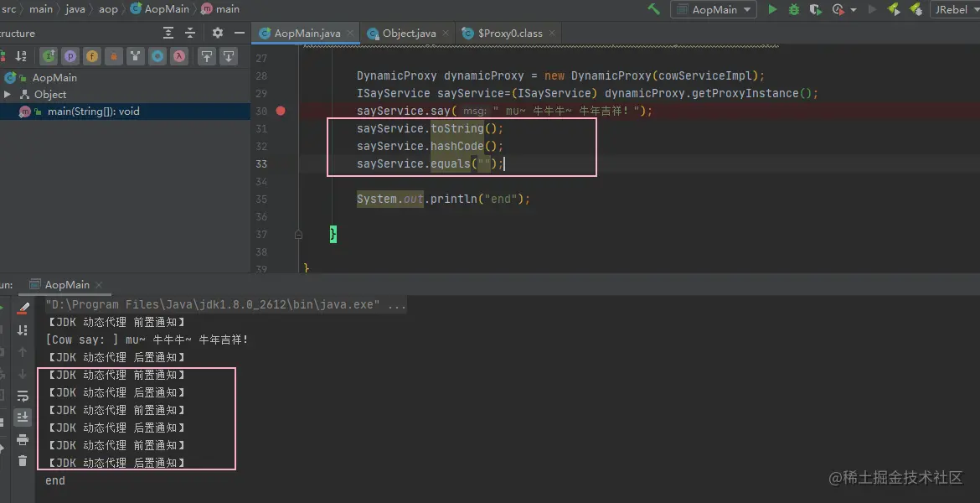Toggle show inherited members filter
The width and height of the screenshot is (980, 503).
point(49,56)
